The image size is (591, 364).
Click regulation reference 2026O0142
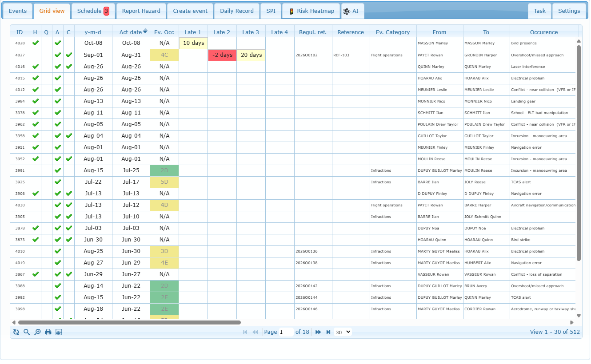pyautogui.click(x=307, y=286)
